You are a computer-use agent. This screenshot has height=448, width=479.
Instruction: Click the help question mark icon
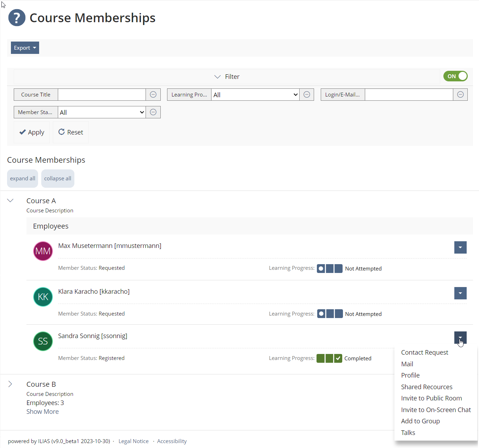pos(17,18)
